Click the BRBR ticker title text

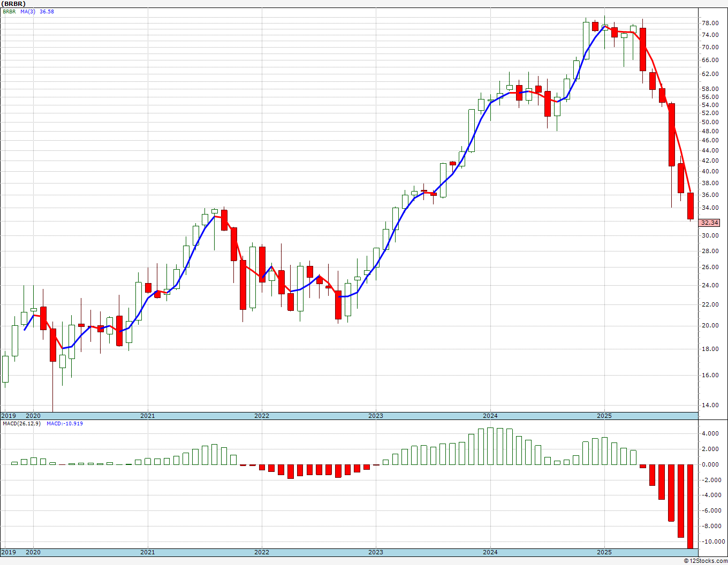pyautogui.click(x=13, y=4)
